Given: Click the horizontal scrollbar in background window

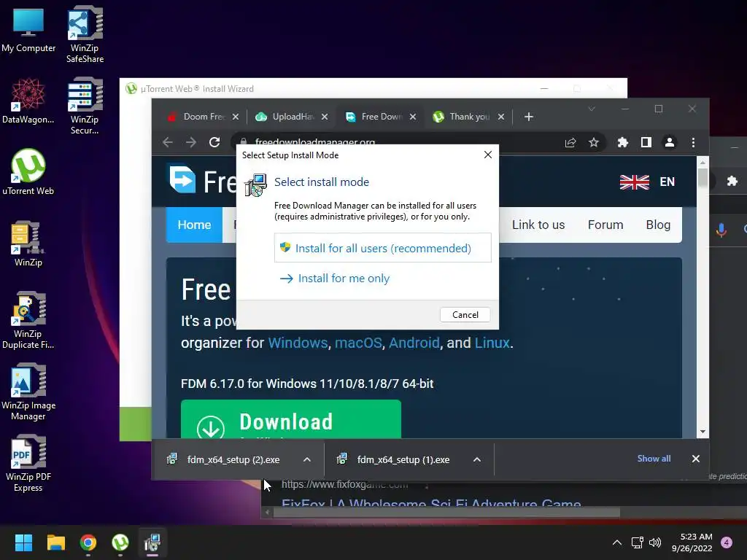Looking at the screenshot, I should coord(446,513).
